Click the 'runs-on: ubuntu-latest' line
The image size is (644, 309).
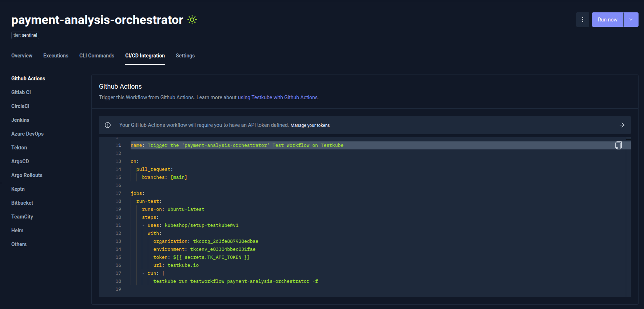point(173,209)
